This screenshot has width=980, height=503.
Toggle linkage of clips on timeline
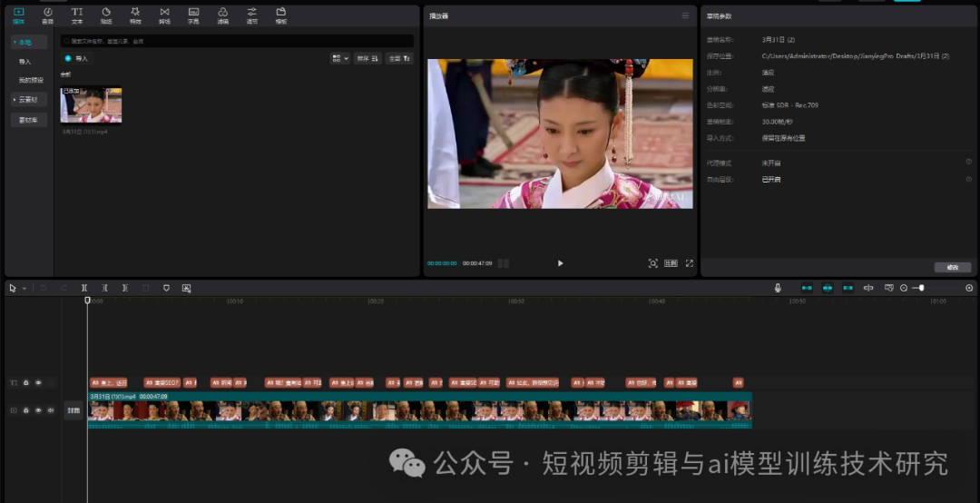point(848,288)
